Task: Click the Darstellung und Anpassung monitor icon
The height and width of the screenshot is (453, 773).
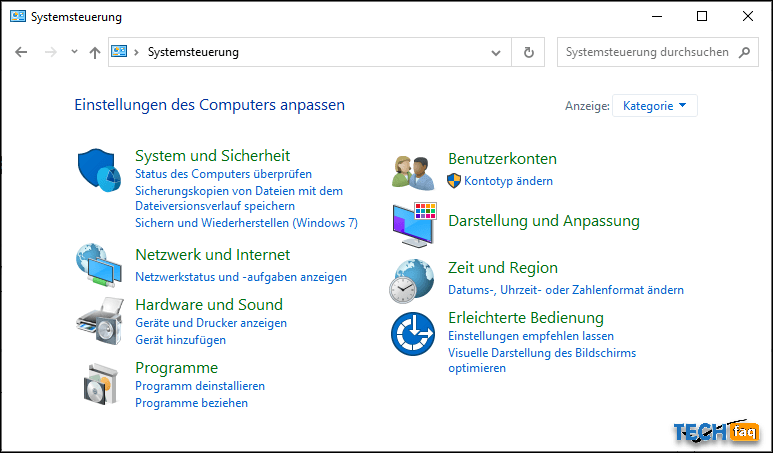Action: click(x=415, y=225)
